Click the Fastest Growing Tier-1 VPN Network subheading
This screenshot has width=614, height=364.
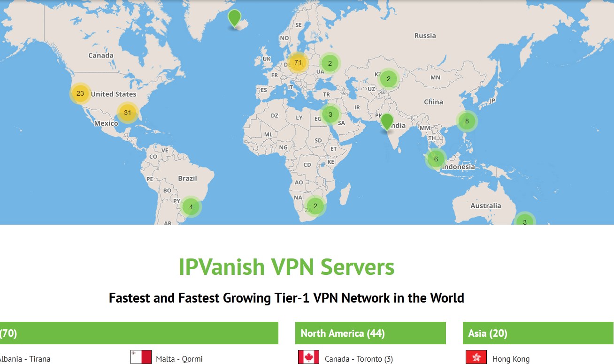[286, 297]
